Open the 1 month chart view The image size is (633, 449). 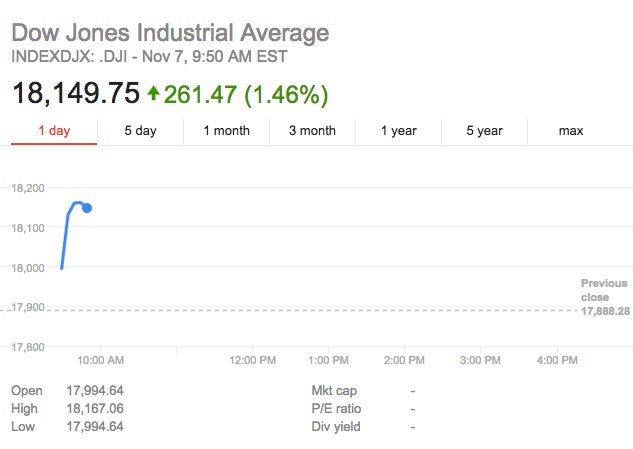click(226, 131)
